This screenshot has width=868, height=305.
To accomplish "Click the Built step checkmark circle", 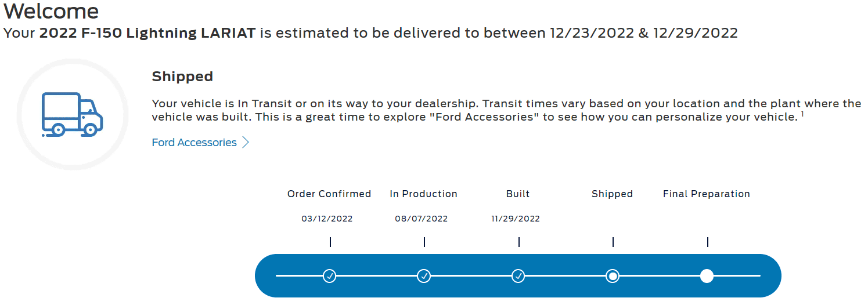I will coord(518,276).
